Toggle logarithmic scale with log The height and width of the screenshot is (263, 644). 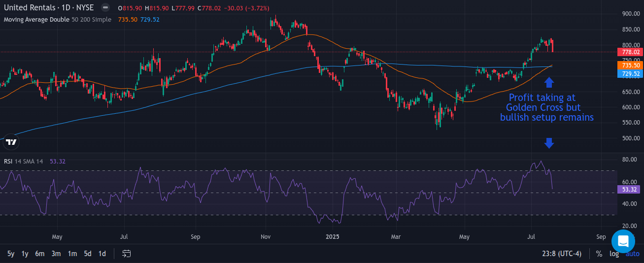point(614,254)
